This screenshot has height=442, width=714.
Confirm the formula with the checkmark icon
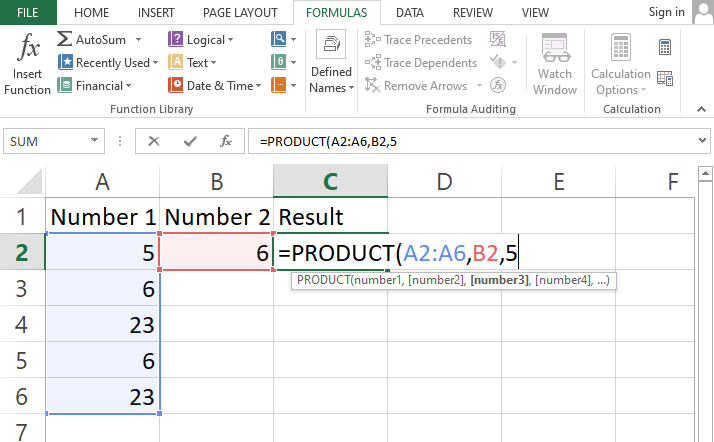coord(189,142)
